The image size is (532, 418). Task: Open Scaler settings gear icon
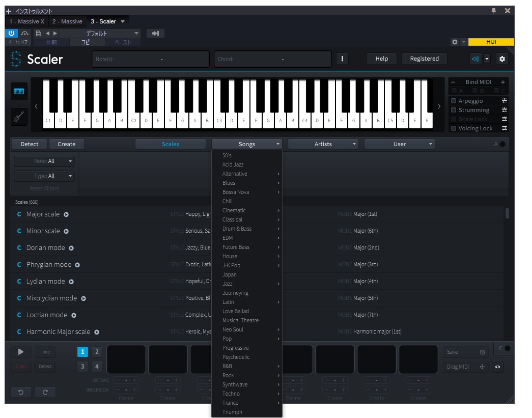coord(502,59)
